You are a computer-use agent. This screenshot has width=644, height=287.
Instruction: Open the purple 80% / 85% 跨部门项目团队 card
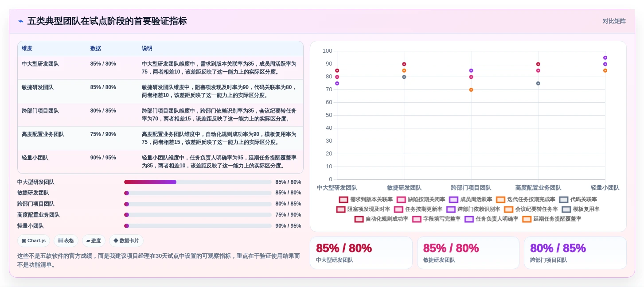[x=575, y=253]
